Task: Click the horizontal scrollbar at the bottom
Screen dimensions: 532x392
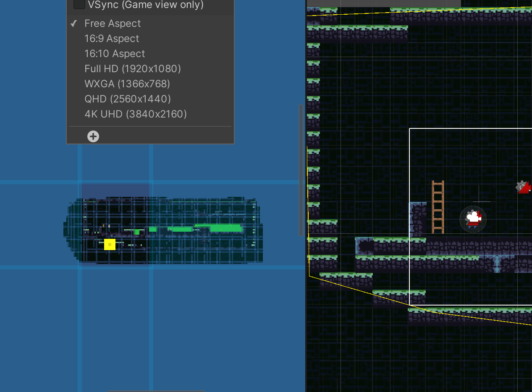Action: pos(157,390)
